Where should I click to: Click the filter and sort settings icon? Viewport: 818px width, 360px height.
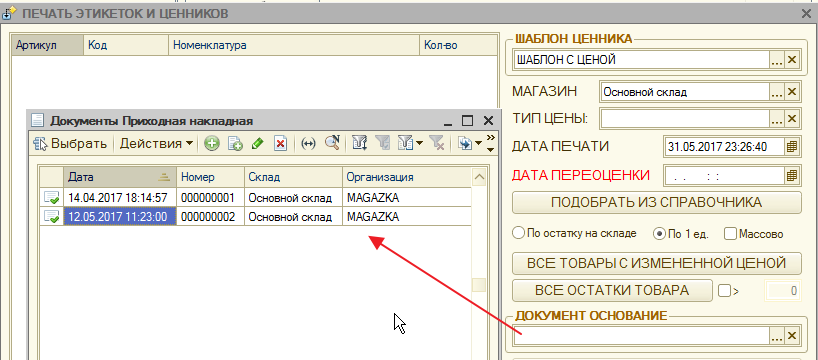tap(360, 143)
